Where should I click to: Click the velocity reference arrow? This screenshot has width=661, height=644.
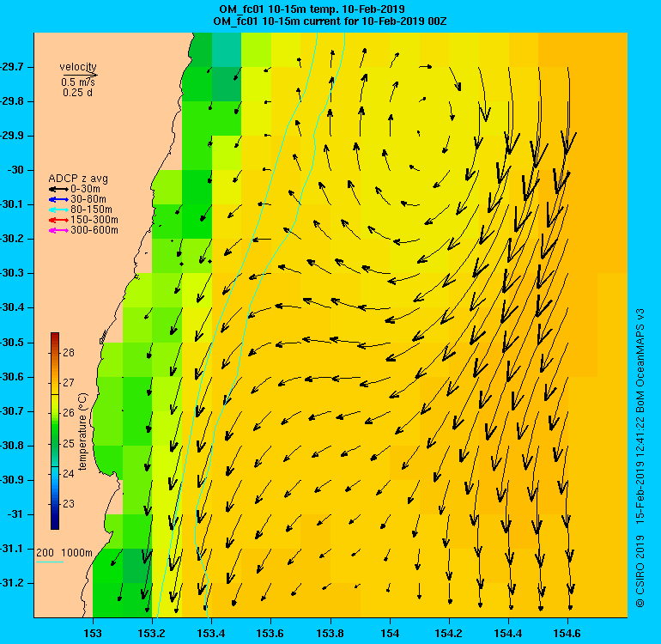[80, 75]
